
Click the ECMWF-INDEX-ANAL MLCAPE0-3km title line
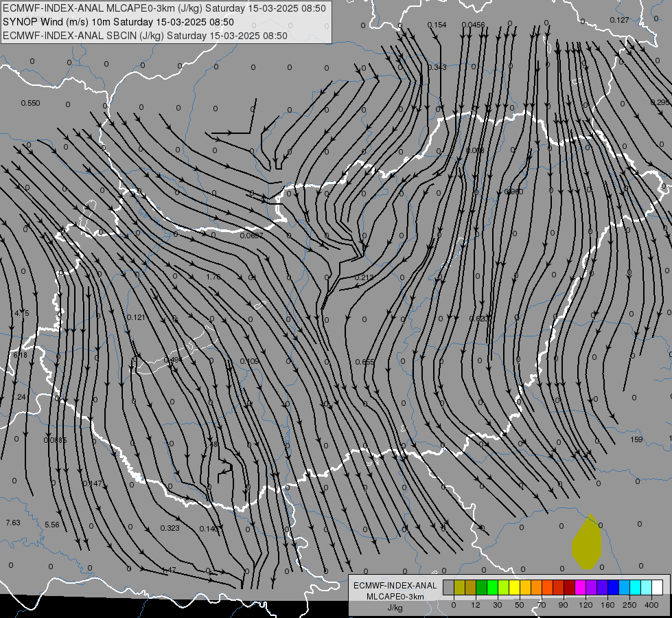[x=164, y=8]
